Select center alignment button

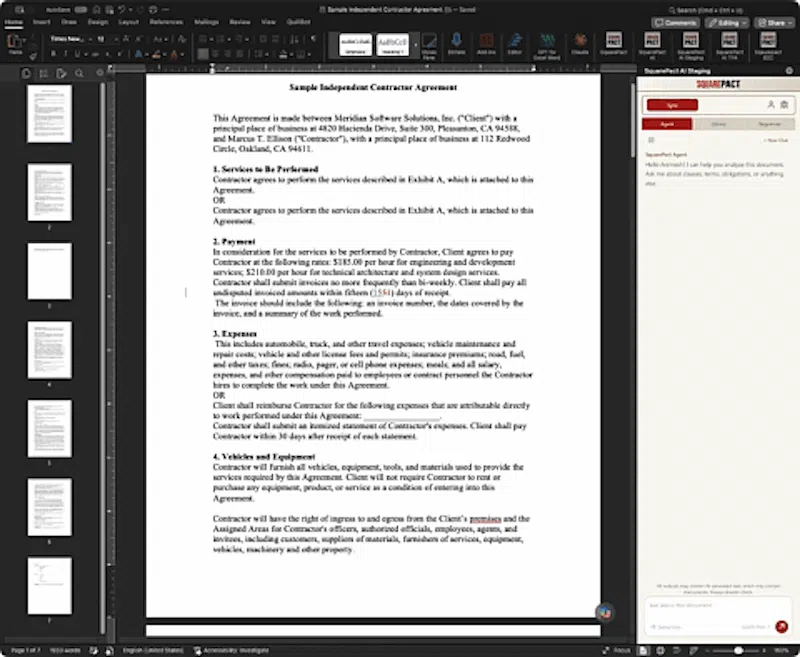pyautogui.click(x=215, y=54)
